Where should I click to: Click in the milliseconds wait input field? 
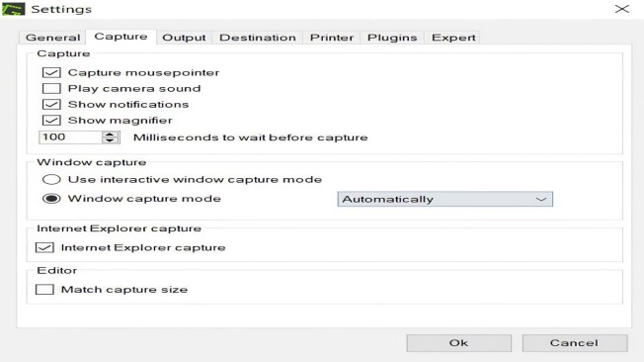(x=70, y=136)
